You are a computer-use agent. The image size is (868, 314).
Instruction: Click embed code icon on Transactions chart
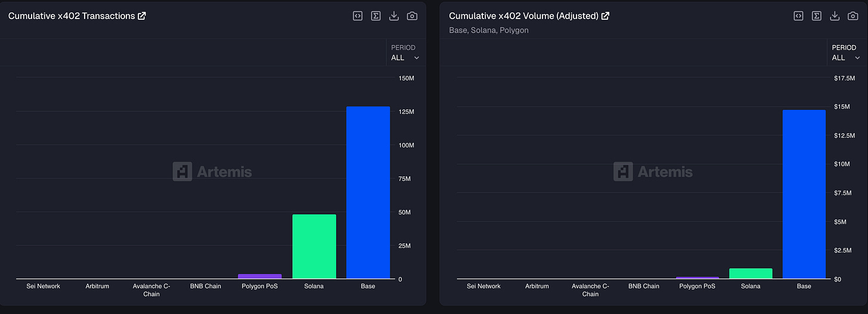point(357,16)
